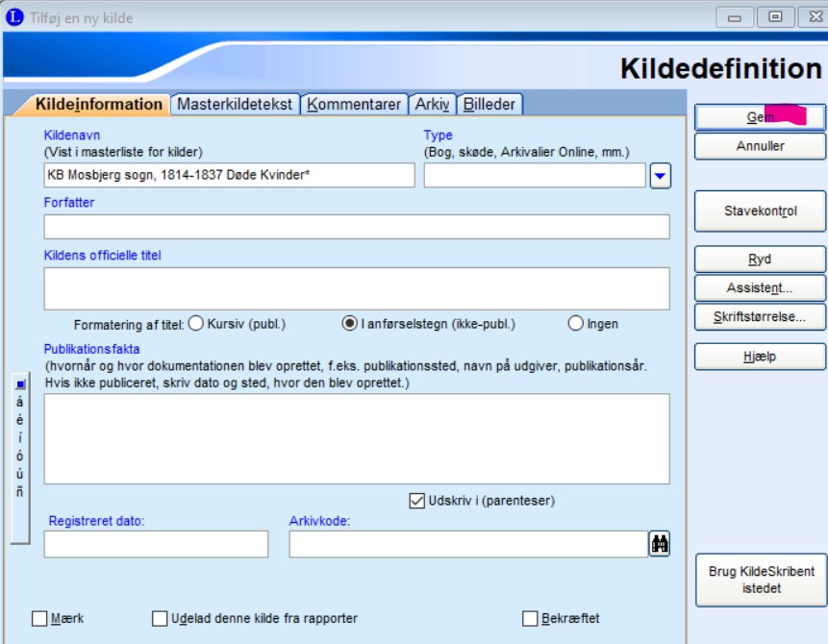This screenshot has height=644, width=828.
Task: Click the Forfatter label
Action: tap(69, 203)
